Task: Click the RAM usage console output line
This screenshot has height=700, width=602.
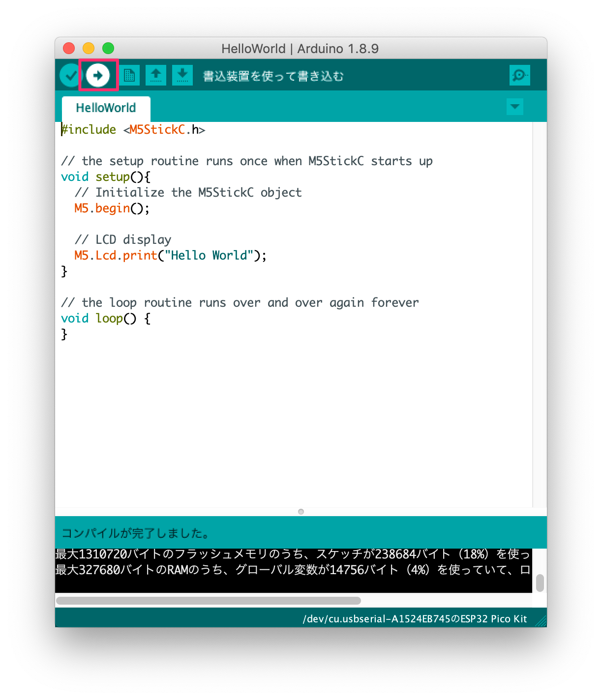Action: coord(293,570)
